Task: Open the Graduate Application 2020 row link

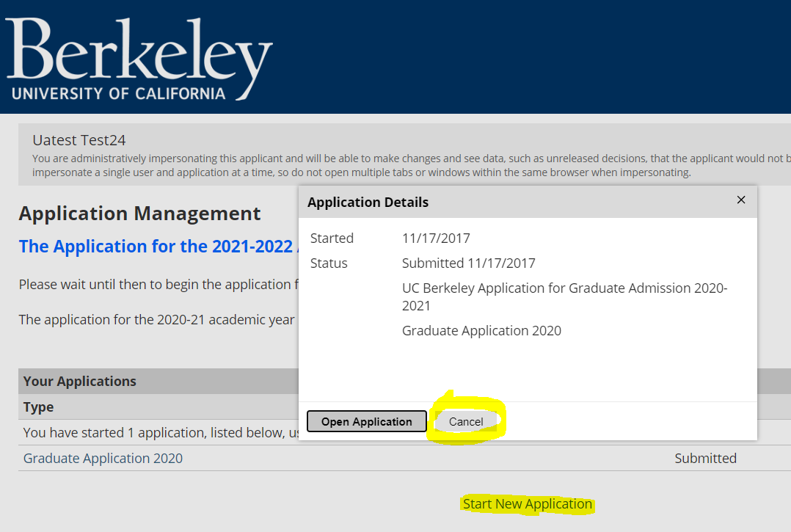Action: (x=103, y=459)
